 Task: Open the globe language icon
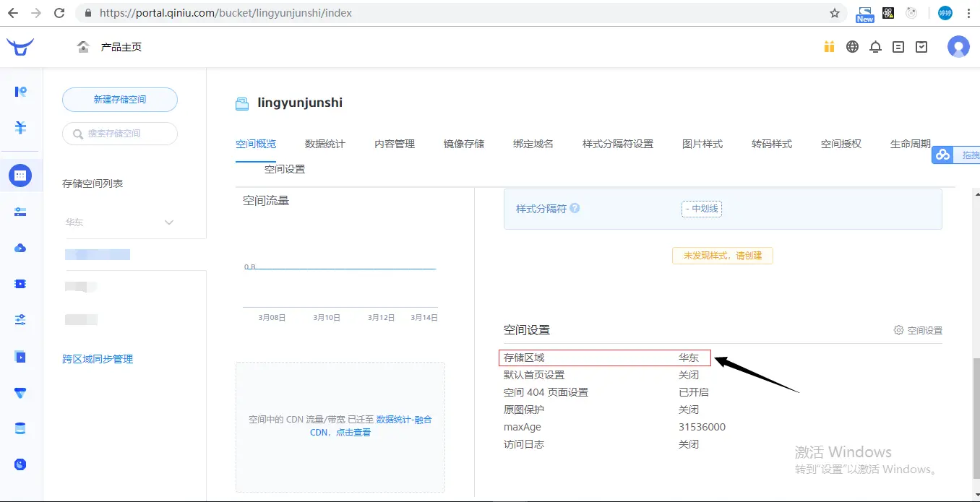pyautogui.click(x=853, y=47)
